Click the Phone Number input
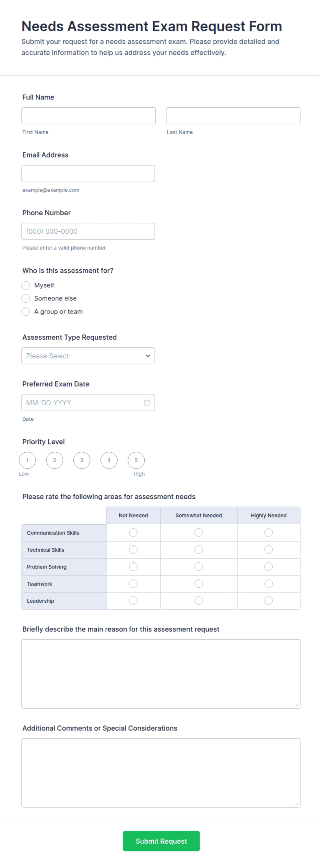The image size is (319, 868). pyautogui.click(x=88, y=231)
